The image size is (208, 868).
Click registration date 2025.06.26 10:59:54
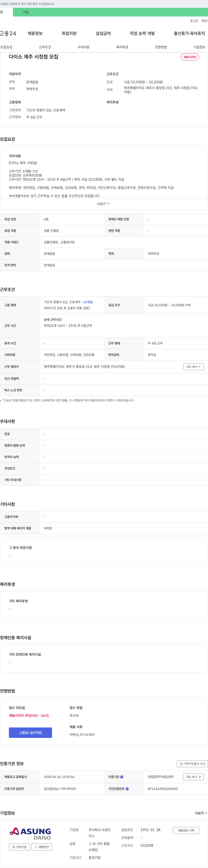pos(59,777)
